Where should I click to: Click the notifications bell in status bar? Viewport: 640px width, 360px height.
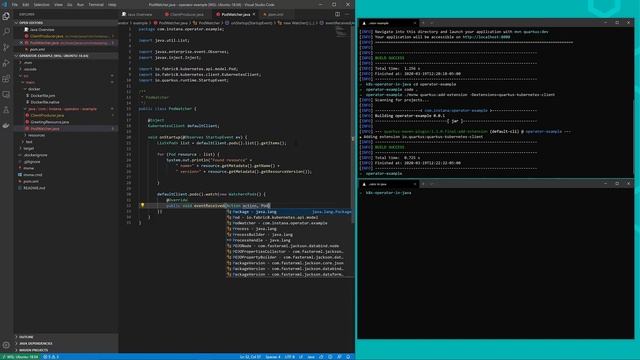[x=348, y=357]
